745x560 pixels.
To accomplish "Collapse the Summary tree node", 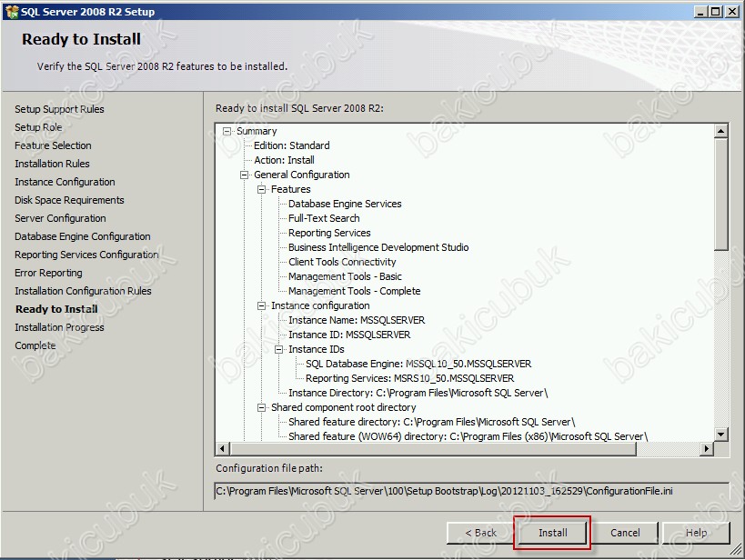I will coord(227,131).
